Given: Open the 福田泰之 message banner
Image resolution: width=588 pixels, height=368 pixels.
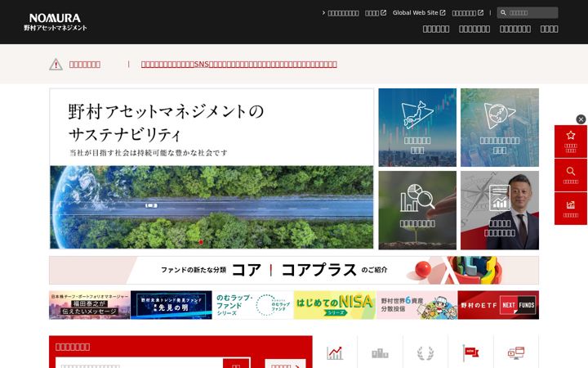Looking at the screenshot, I should (x=90, y=305).
